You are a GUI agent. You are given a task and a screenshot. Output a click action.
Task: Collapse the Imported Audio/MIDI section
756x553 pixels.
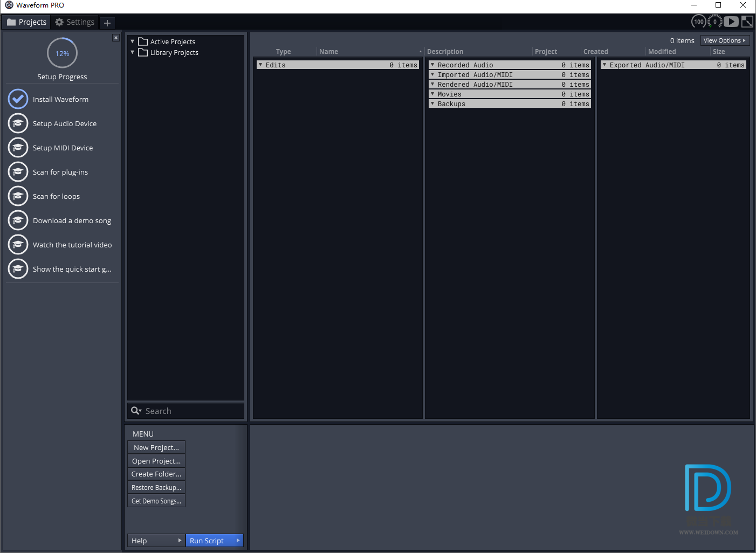pos(432,74)
